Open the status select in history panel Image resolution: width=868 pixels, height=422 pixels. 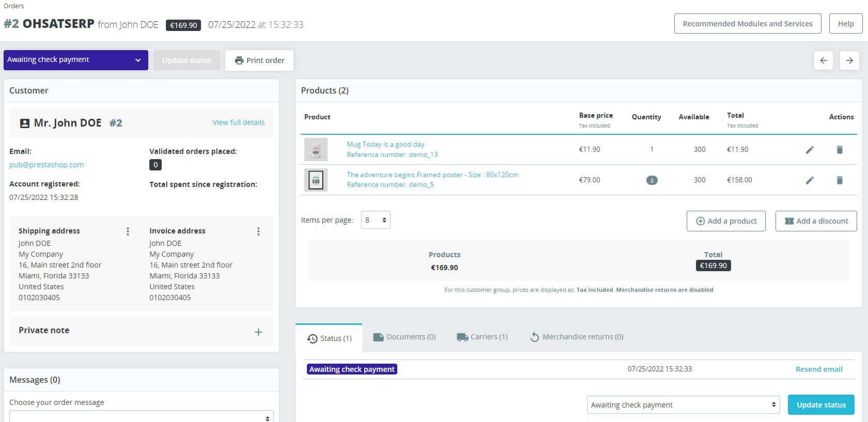[x=683, y=405]
